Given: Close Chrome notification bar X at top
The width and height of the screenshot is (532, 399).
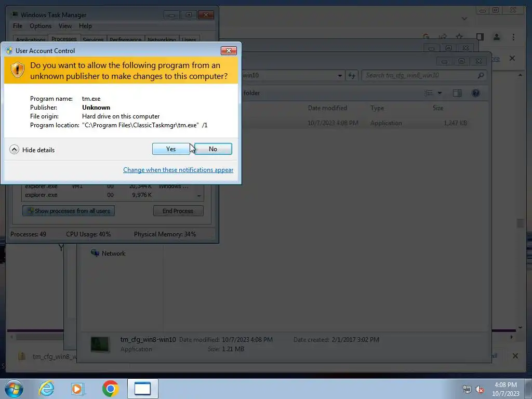Looking at the screenshot, I should [512, 58].
